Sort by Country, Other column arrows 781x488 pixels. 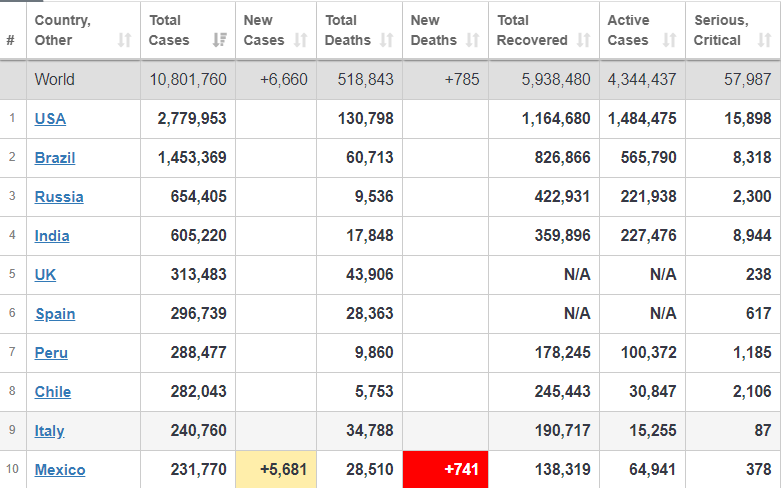click(124, 41)
